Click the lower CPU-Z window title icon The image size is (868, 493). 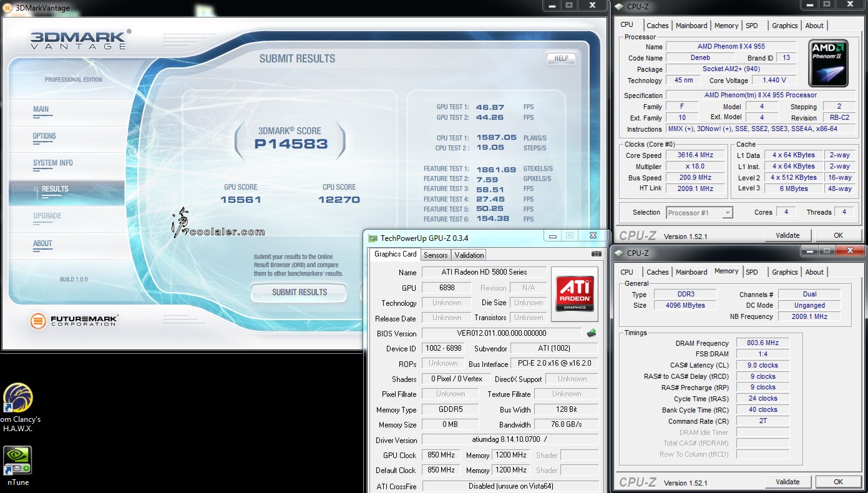618,253
